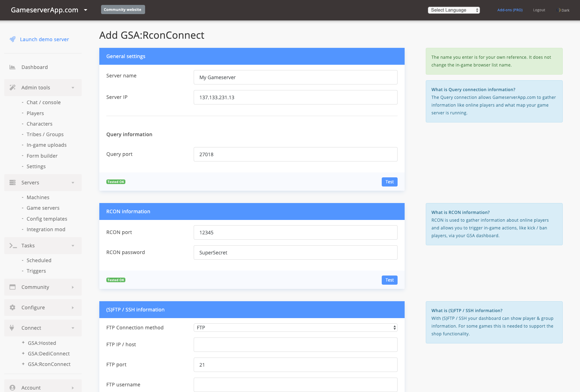Screen dimensions: 580x392
Task: Click the Dashboard sidebar label
Action: tap(35, 67)
